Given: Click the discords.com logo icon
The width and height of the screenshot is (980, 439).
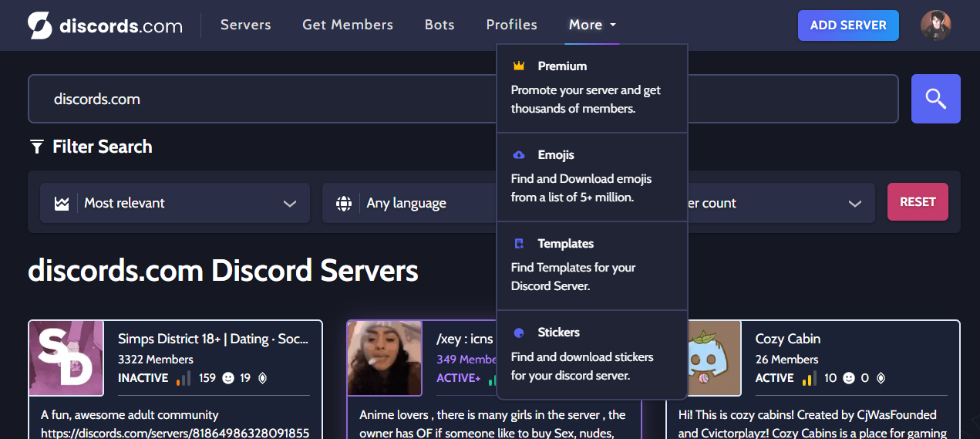Looking at the screenshot, I should [x=40, y=25].
